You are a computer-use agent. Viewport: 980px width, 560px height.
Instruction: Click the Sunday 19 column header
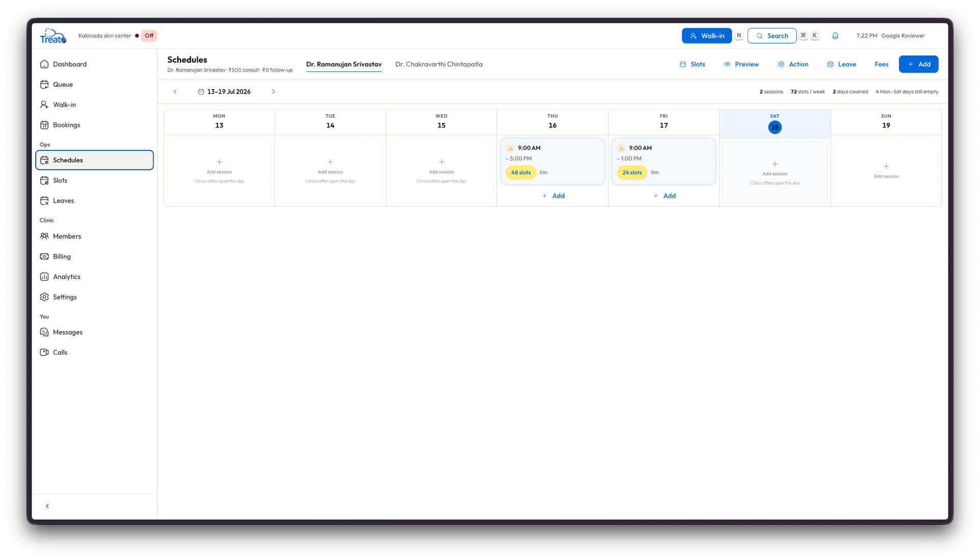[886, 122]
